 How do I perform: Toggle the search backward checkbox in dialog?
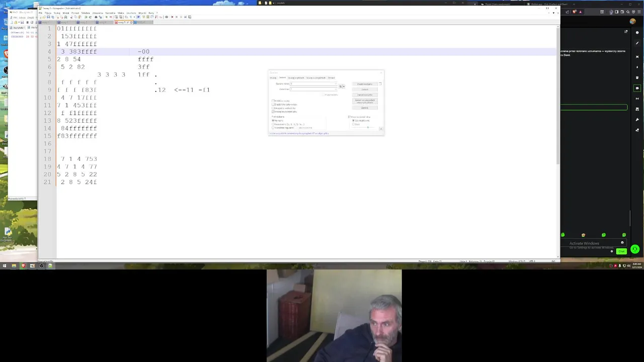273,101
